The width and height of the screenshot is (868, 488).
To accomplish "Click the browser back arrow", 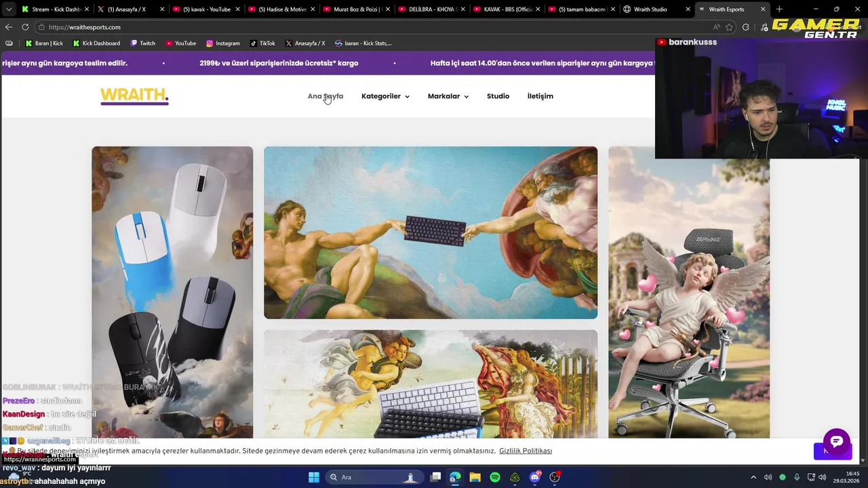I will click(x=9, y=27).
